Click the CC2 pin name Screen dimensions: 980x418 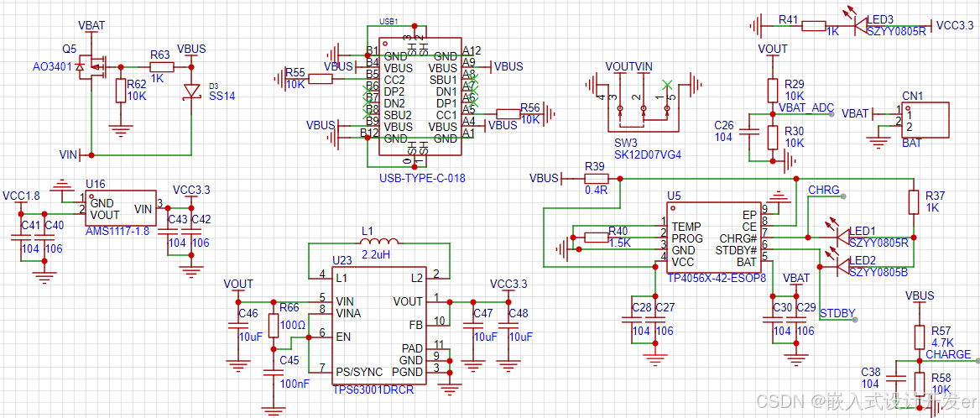click(394, 80)
